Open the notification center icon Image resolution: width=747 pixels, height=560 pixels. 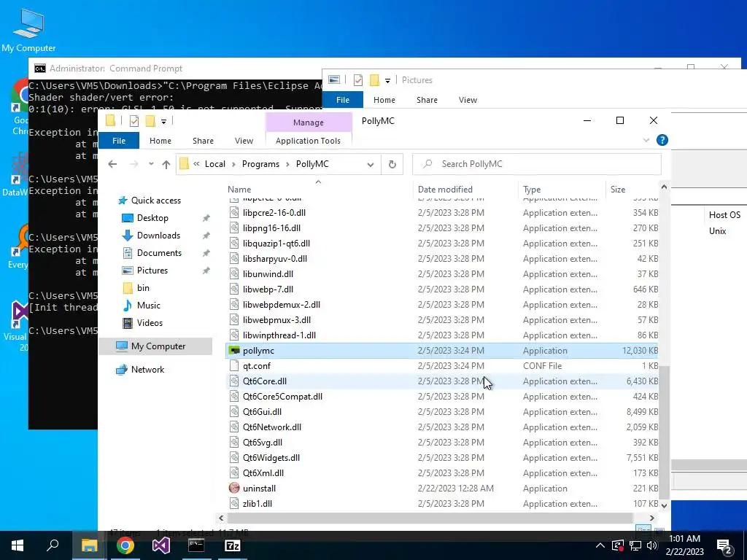tap(724, 547)
